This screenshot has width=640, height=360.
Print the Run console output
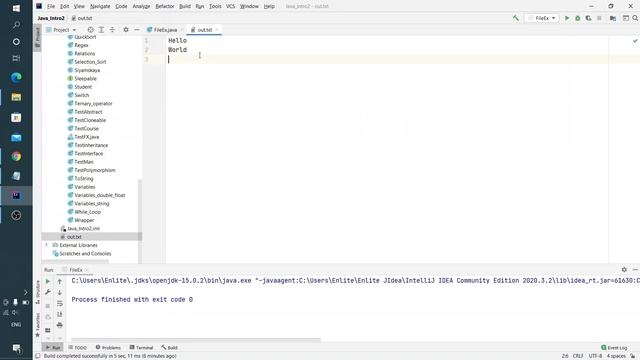(x=60, y=325)
